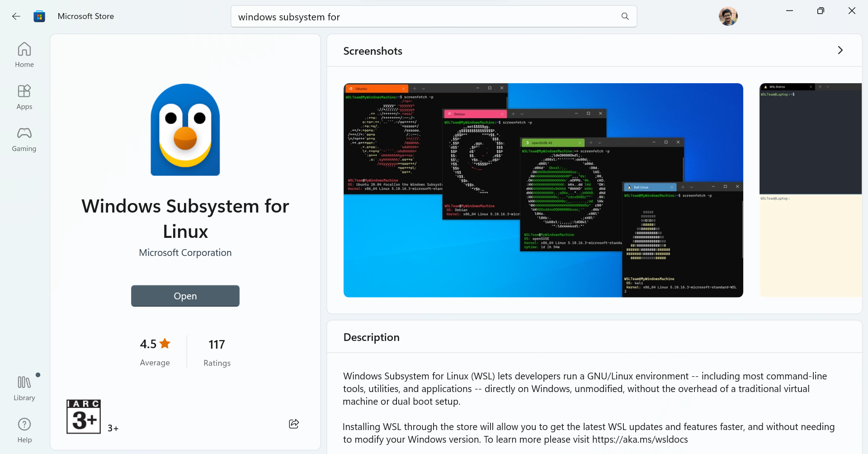Share the Windows Subsystem for Linux app
Image resolution: width=868 pixels, height=454 pixels.
tap(294, 424)
